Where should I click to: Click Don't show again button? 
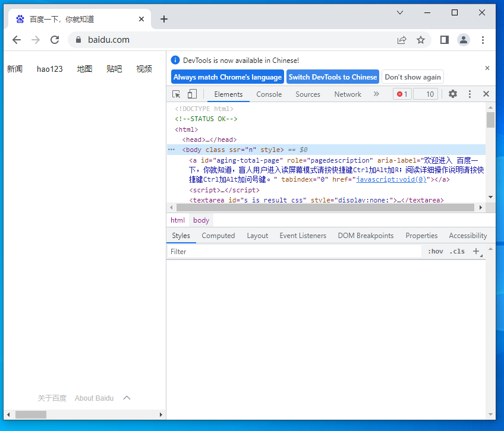point(412,77)
